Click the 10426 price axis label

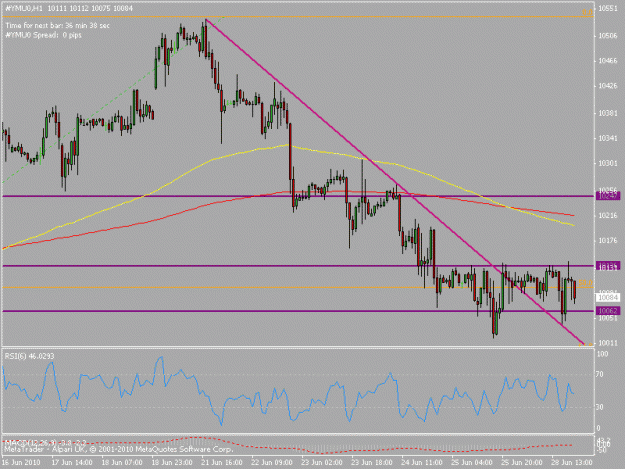click(608, 86)
